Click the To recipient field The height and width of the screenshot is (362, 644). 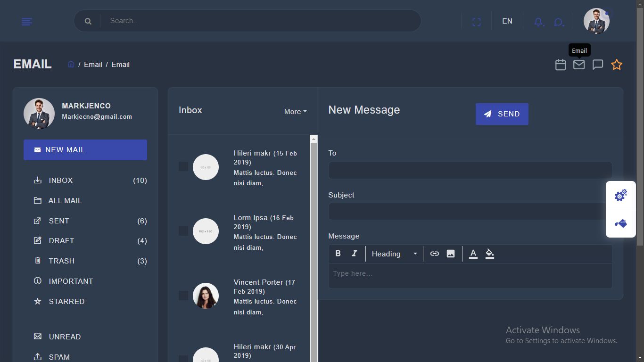click(470, 170)
